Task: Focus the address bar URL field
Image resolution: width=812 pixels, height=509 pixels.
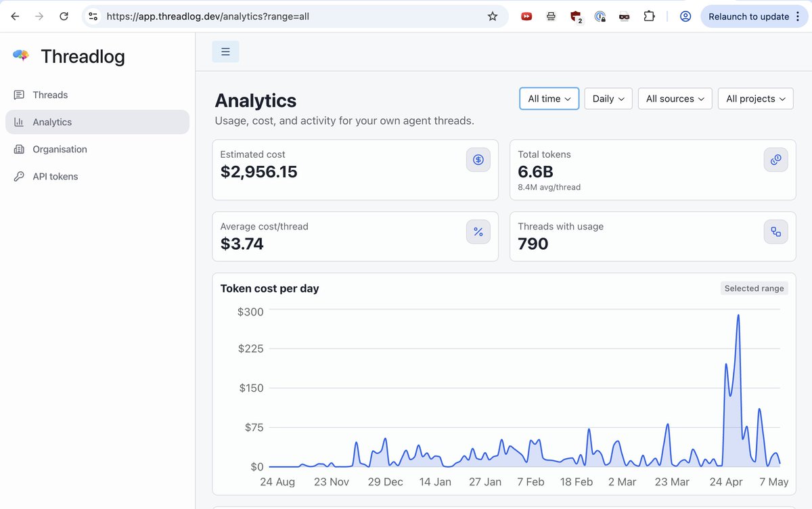Action: 295,16
